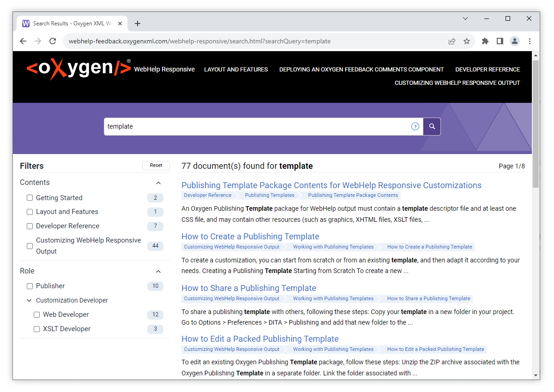This screenshot has width=554, height=392.
Task: Click the WebHelp Responsive title link
Action: click(164, 69)
